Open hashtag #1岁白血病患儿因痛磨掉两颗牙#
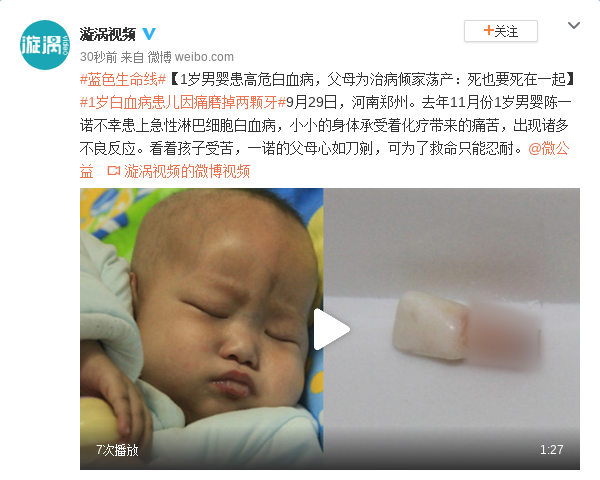Image resolution: width=600 pixels, height=480 pixels. [x=183, y=103]
